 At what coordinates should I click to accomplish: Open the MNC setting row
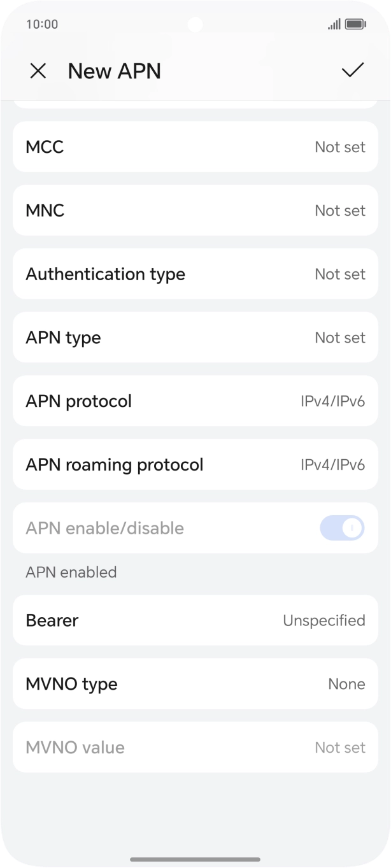pyautogui.click(x=195, y=210)
